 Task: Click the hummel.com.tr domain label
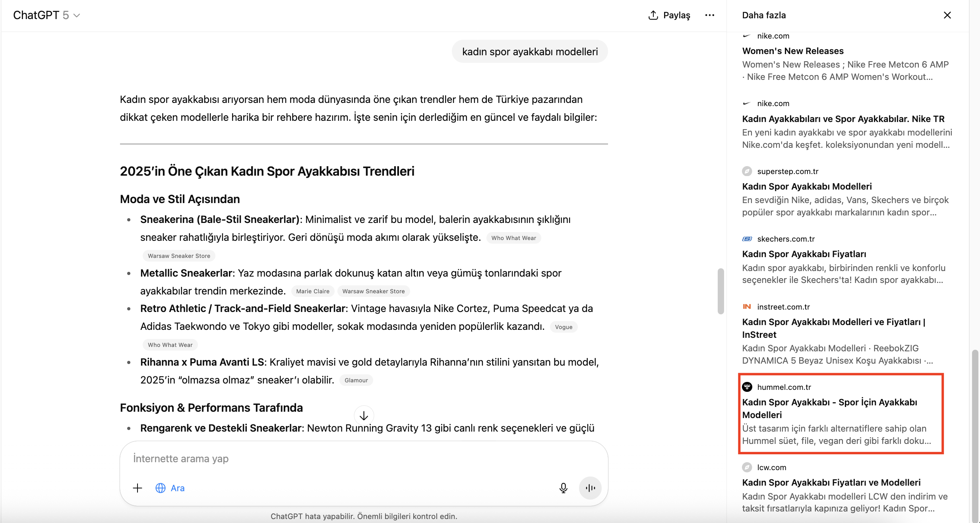pyautogui.click(x=784, y=387)
